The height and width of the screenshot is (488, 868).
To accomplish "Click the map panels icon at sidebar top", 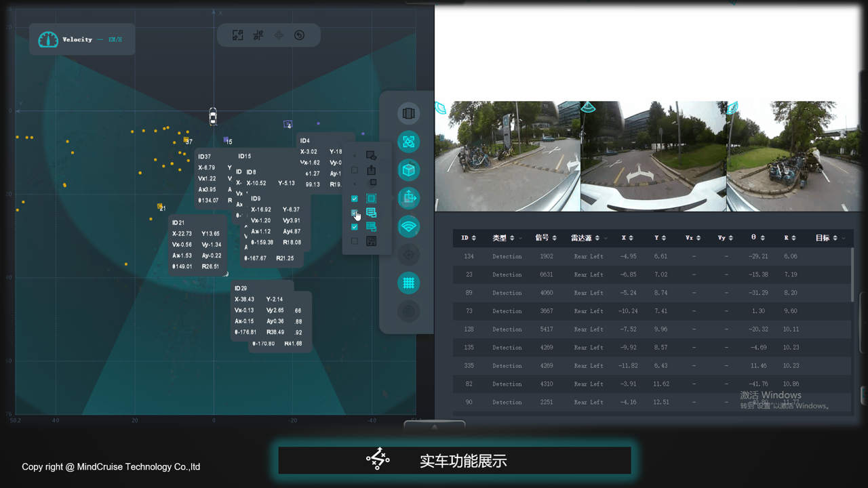I will (408, 113).
